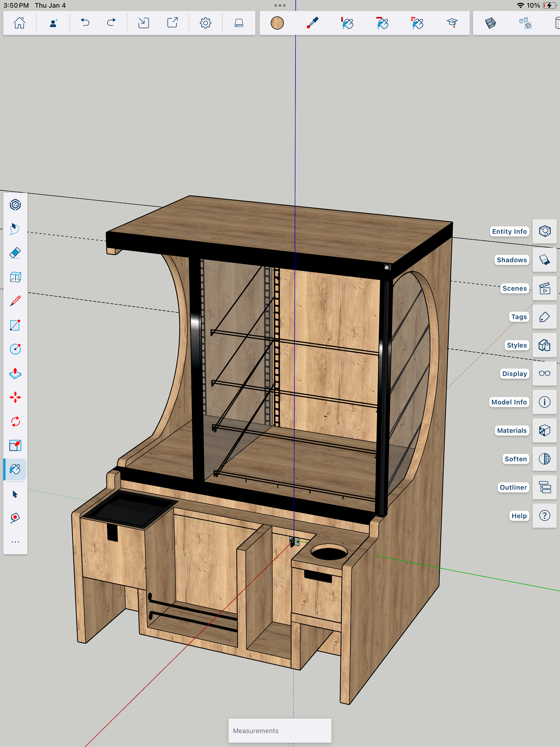Image resolution: width=560 pixels, height=747 pixels.
Task: Open app settings gear
Action: (205, 23)
